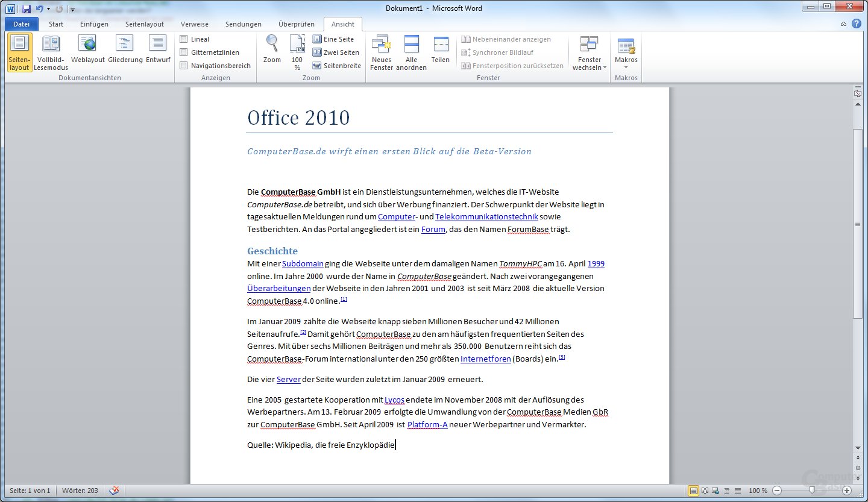Choose Zwei Seiten zoom option

tap(336, 52)
